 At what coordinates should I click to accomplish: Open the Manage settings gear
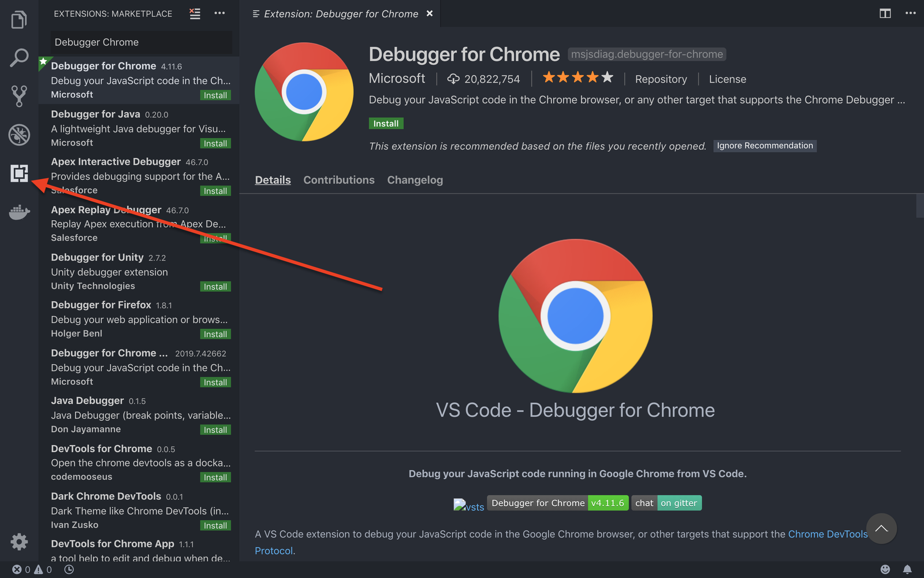[x=19, y=542]
